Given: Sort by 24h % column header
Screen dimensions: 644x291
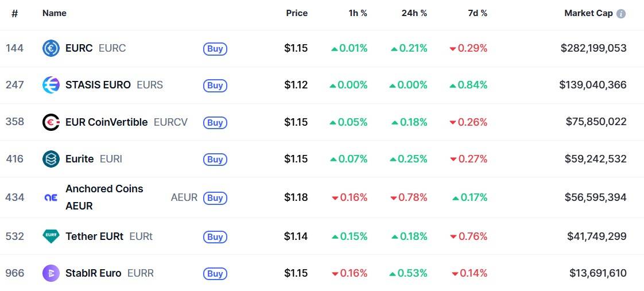Looking at the screenshot, I should [414, 13].
